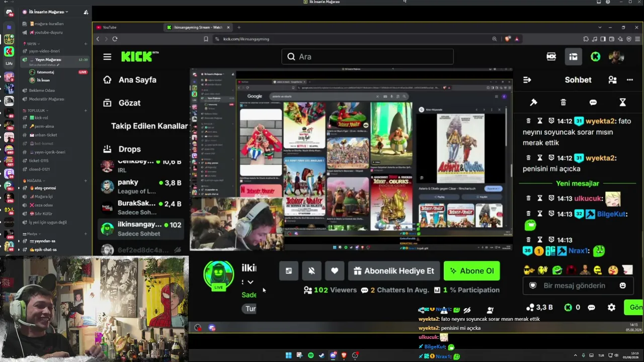Viewport: 644px width, 362px height.
Task: Open the chat users list icon
Action: coord(612,80)
